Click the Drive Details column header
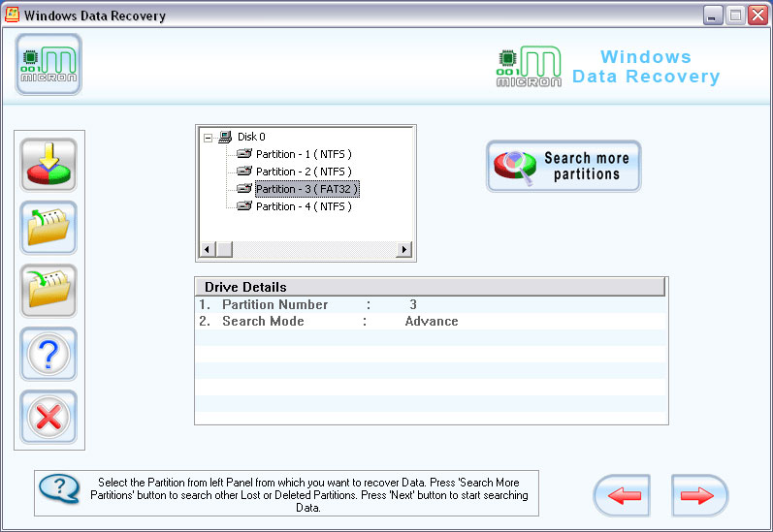The height and width of the screenshot is (532, 773). (x=430, y=287)
